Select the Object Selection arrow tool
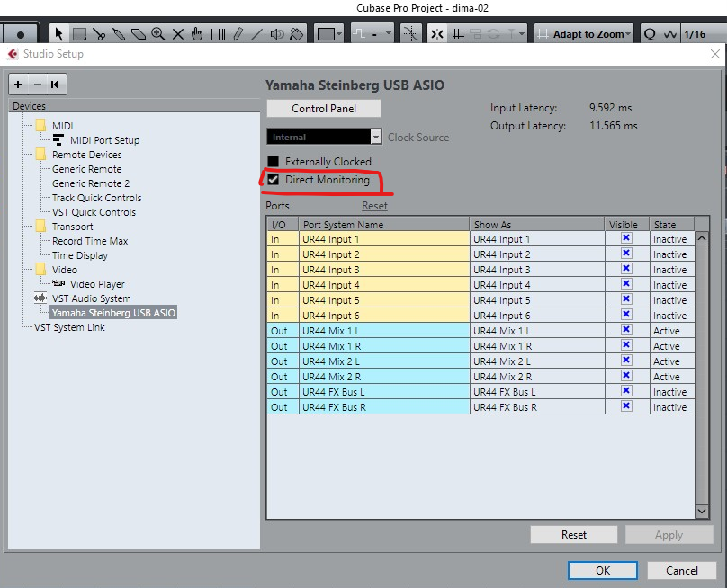 pyautogui.click(x=58, y=34)
